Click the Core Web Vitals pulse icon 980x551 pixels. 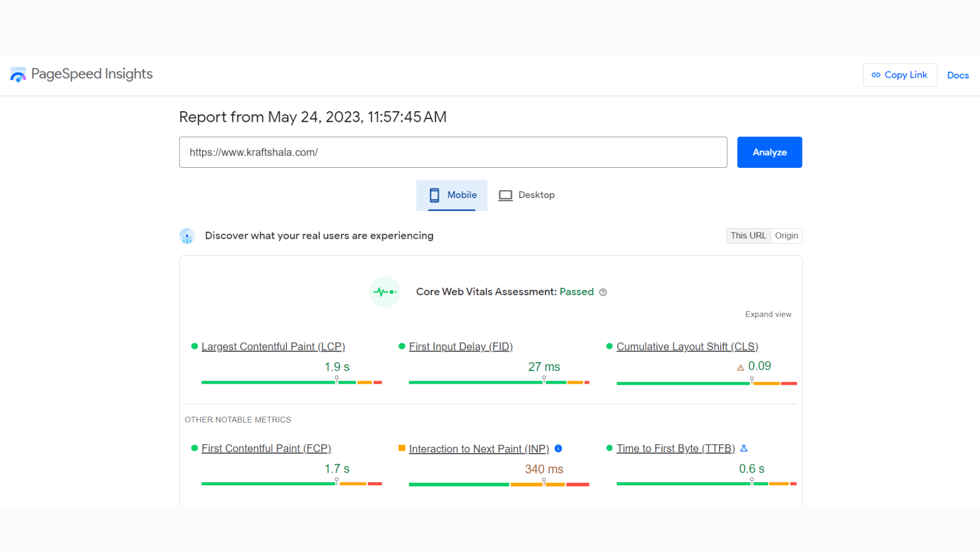coord(385,292)
